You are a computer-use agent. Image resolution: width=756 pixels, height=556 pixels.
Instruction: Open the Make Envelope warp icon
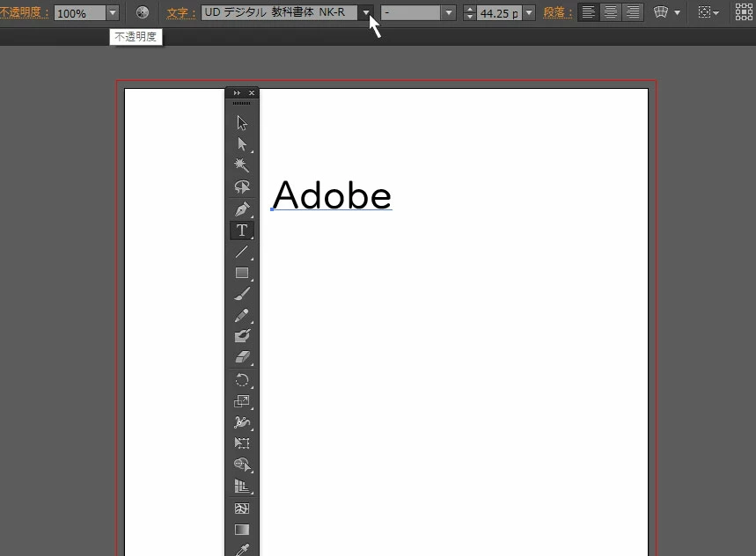(x=661, y=12)
